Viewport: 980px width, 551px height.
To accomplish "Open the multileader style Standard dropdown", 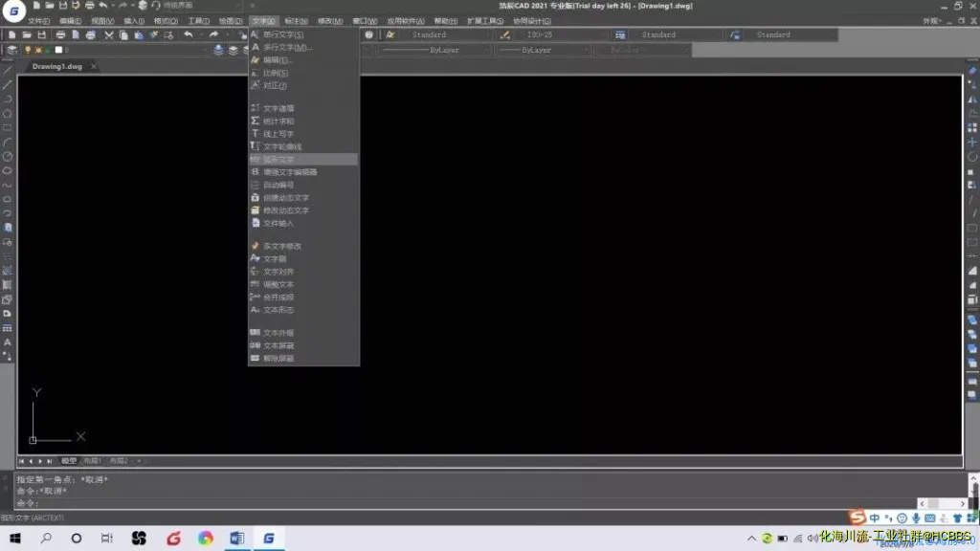I will click(791, 35).
